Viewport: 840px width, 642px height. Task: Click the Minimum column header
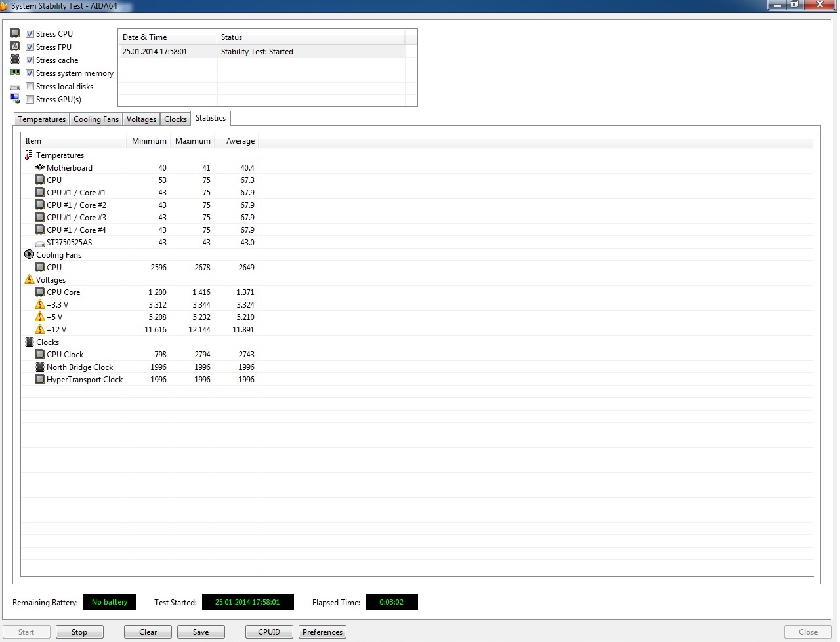pyautogui.click(x=149, y=141)
